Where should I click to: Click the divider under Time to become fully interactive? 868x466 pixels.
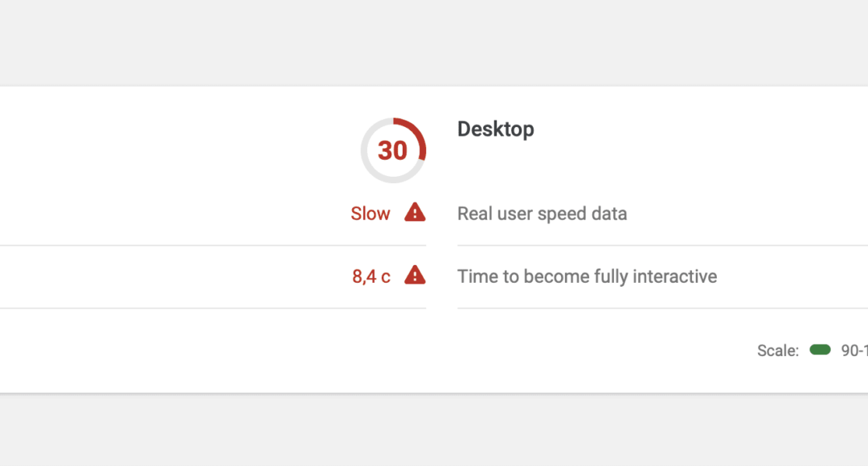pos(662,309)
